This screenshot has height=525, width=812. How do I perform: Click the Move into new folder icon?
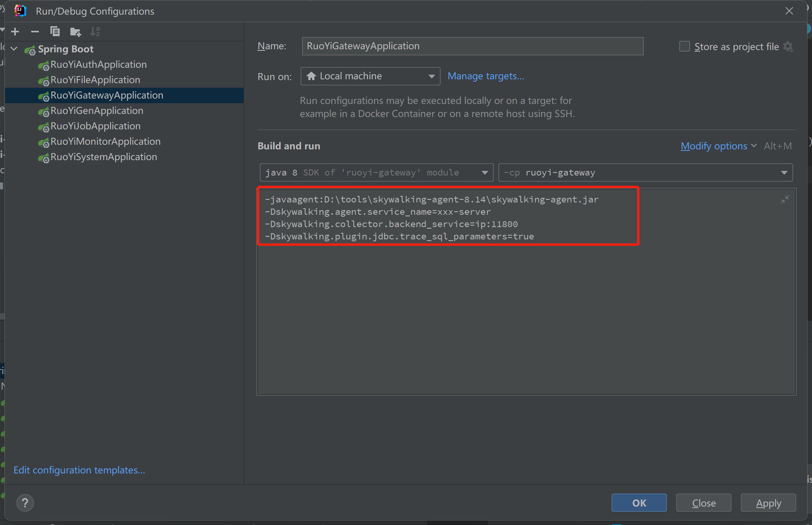pyautogui.click(x=75, y=32)
